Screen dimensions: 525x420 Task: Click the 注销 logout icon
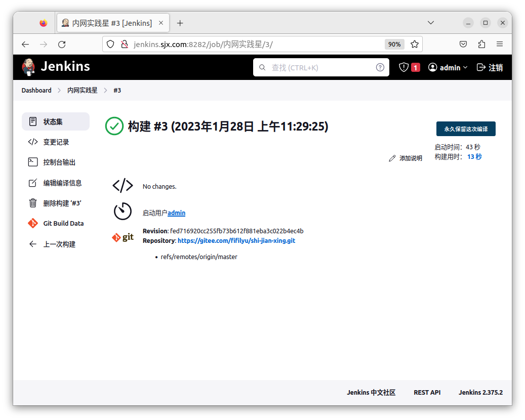[x=481, y=67]
